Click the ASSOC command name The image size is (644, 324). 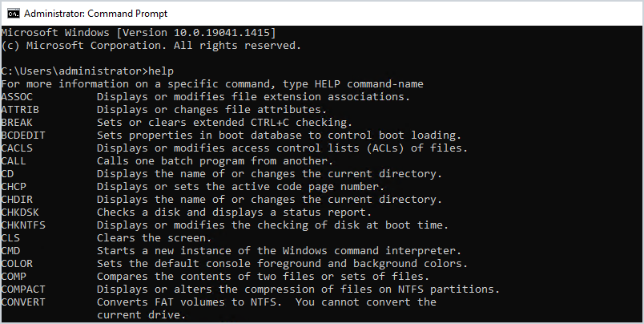click(18, 96)
